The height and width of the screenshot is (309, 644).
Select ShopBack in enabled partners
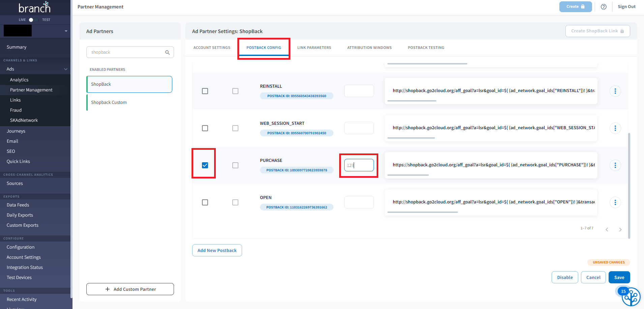tap(129, 84)
